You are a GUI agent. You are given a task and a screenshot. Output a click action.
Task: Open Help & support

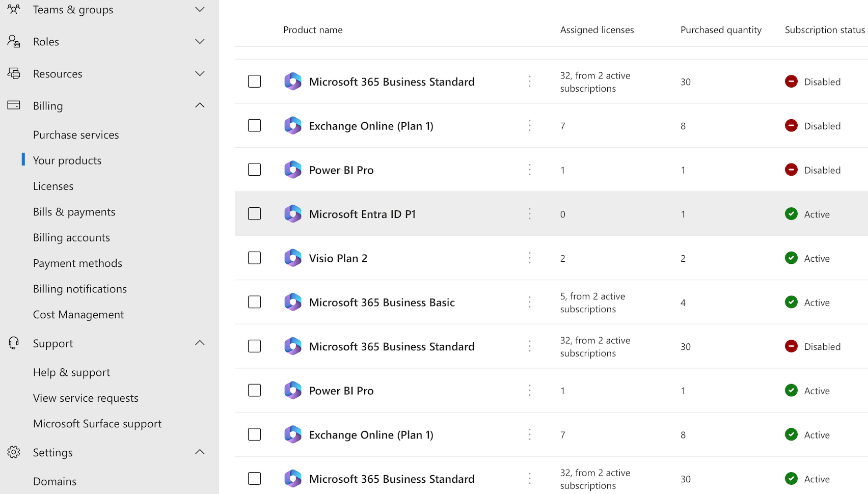tap(71, 372)
